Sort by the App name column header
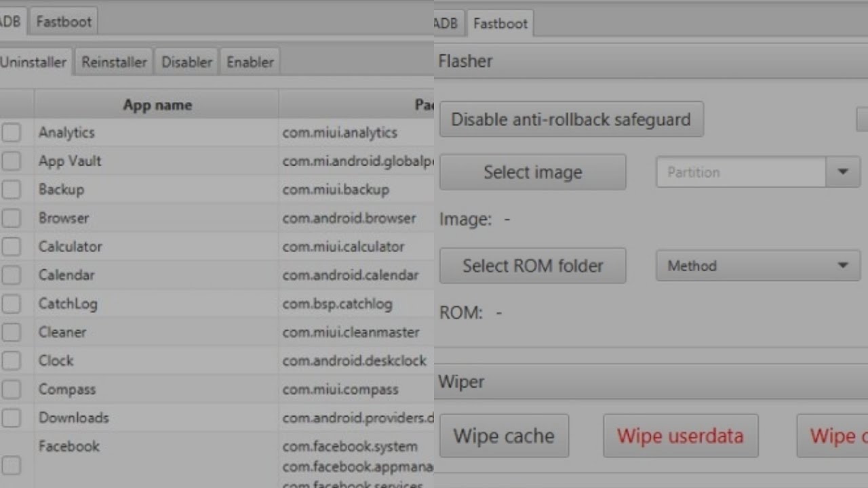Viewport: 868px width, 488px height. tap(157, 105)
